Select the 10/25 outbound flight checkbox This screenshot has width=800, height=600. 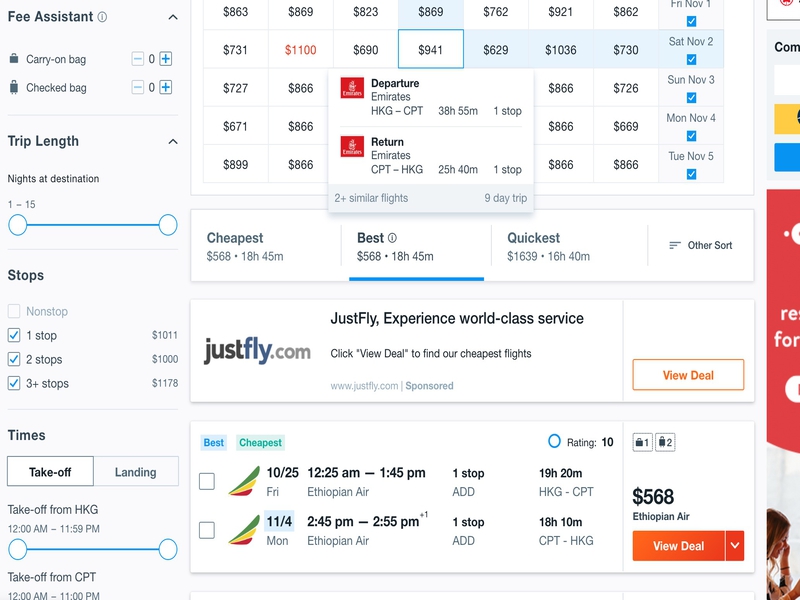tap(207, 482)
